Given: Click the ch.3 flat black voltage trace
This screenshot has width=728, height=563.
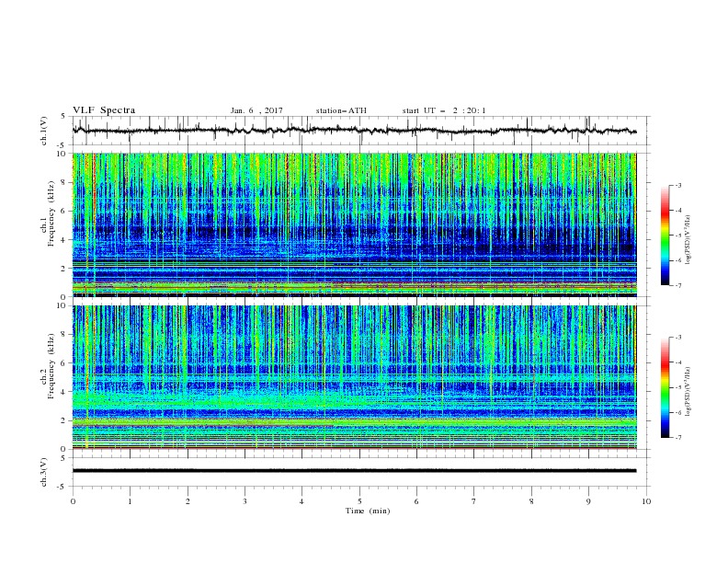Looking at the screenshot, I should [x=354, y=471].
